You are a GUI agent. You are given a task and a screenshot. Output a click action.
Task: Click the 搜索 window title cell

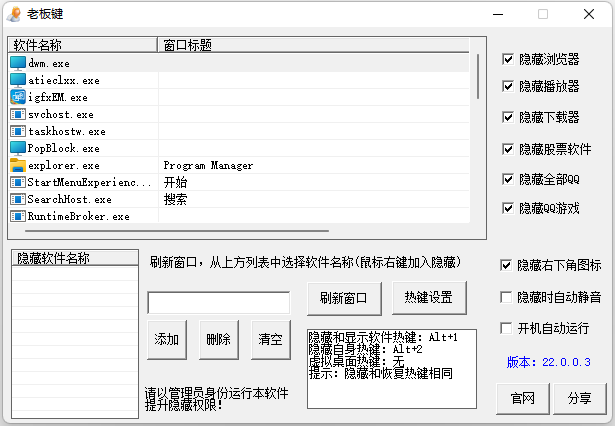[175, 199]
